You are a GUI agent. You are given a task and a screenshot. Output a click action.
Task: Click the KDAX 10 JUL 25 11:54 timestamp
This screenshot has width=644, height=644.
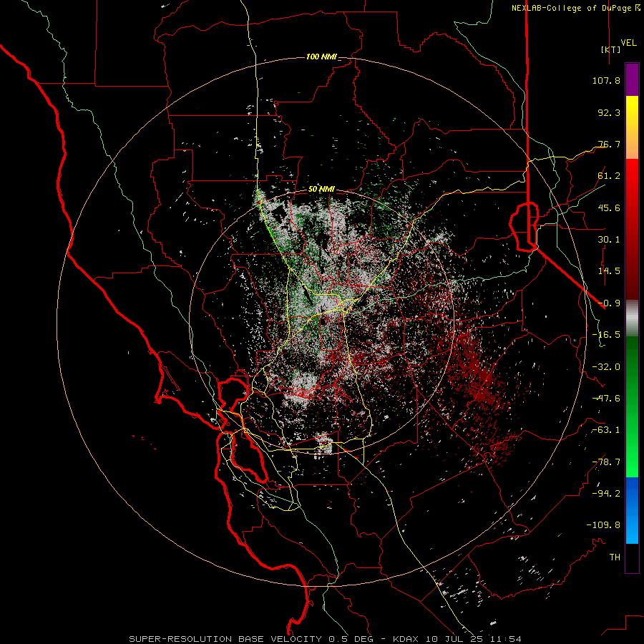pos(457,639)
